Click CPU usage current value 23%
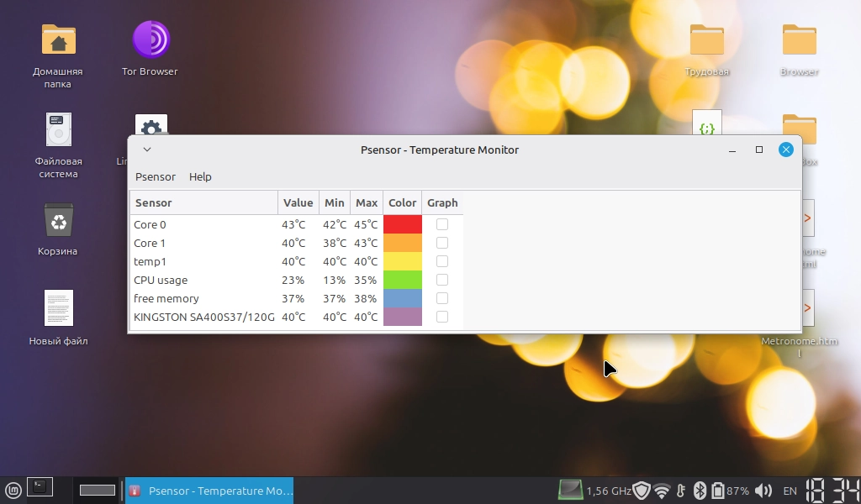 pyautogui.click(x=293, y=280)
